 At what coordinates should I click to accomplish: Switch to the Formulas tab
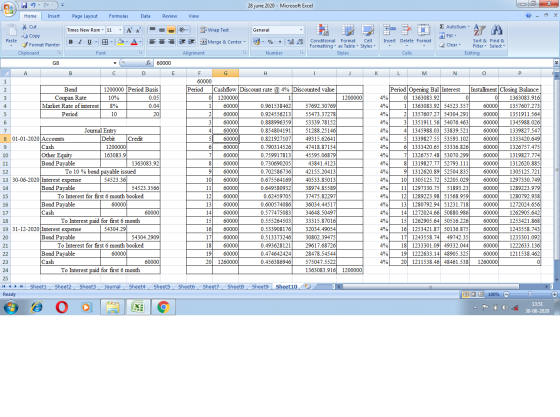(x=118, y=16)
